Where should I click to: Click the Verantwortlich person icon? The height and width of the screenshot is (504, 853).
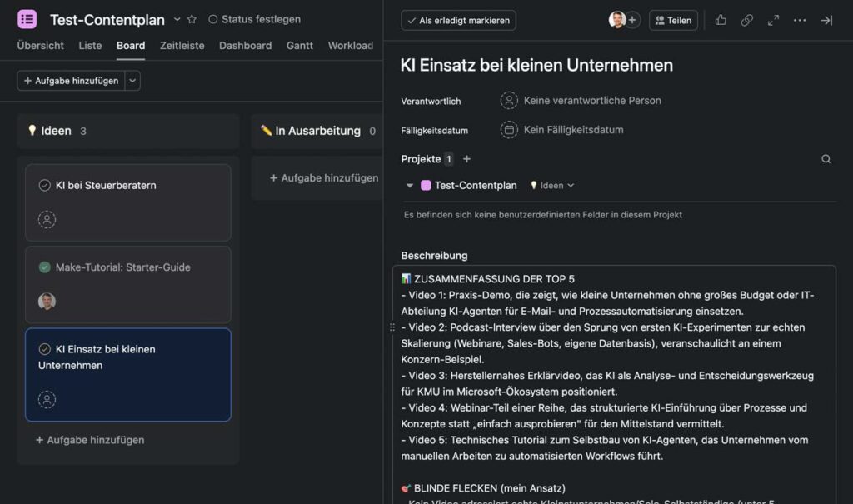coord(509,101)
